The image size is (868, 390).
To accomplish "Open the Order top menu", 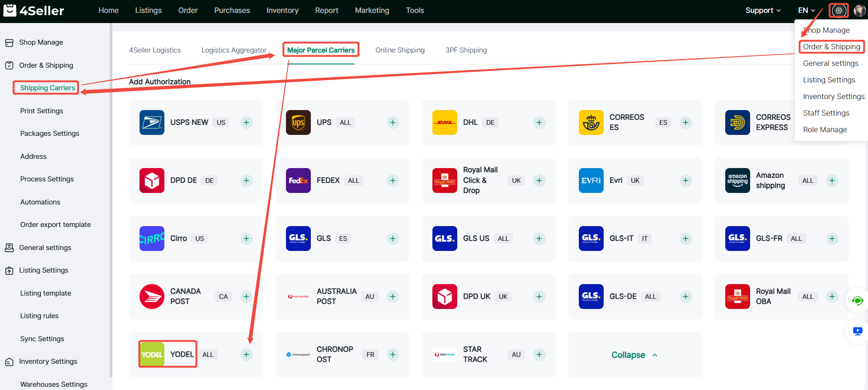I will pyautogui.click(x=188, y=10).
